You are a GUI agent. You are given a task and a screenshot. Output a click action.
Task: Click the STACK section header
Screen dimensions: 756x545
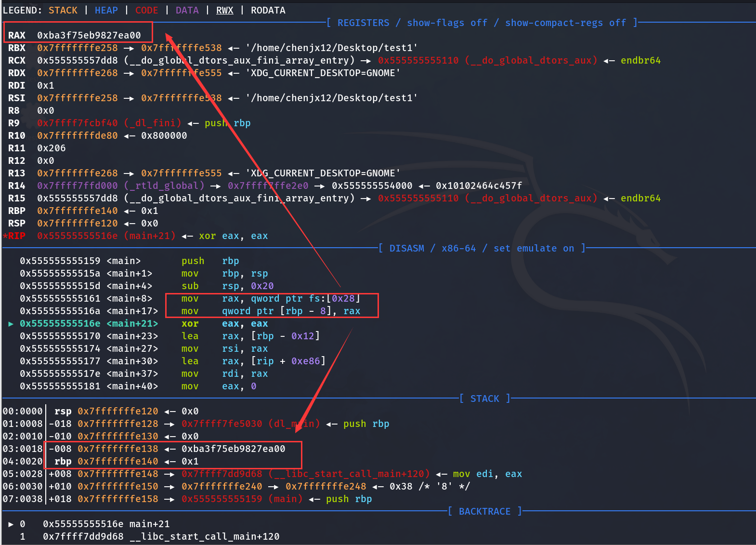click(x=485, y=399)
